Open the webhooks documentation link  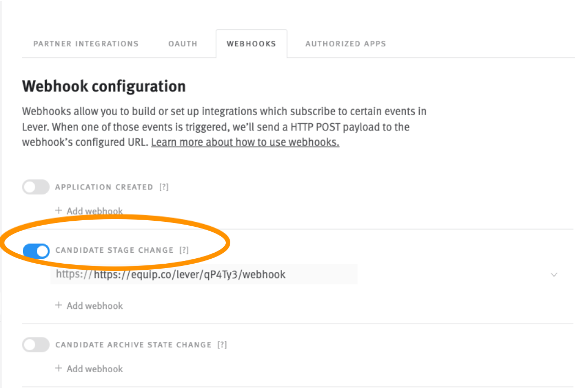point(244,142)
